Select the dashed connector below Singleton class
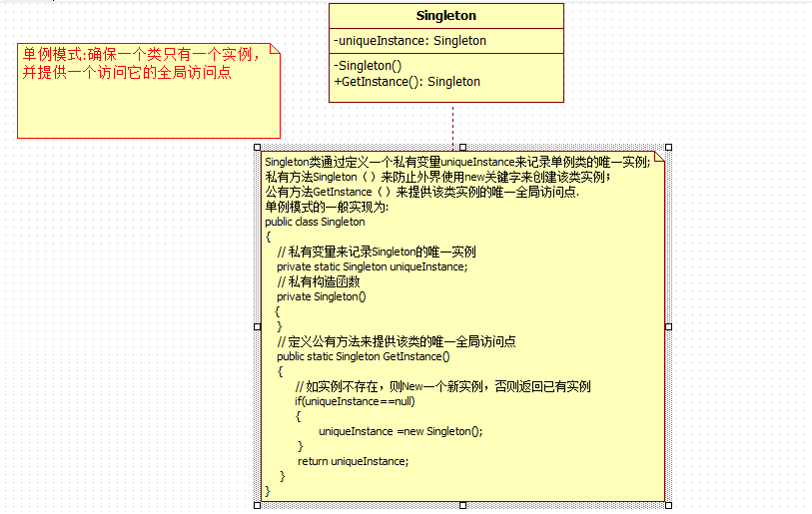812x514 pixels. click(x=452, y=124)
